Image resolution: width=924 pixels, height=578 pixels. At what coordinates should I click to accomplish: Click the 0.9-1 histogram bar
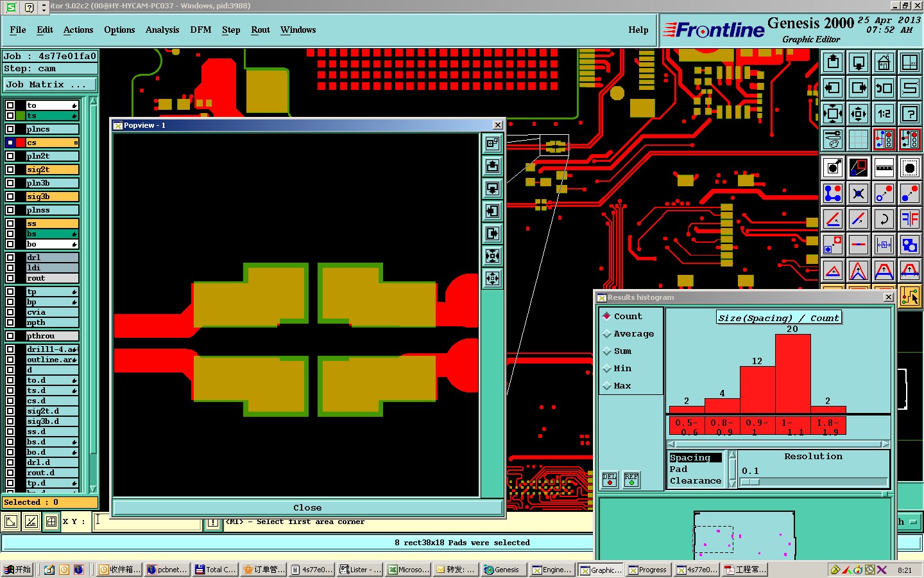click(758, 390)
